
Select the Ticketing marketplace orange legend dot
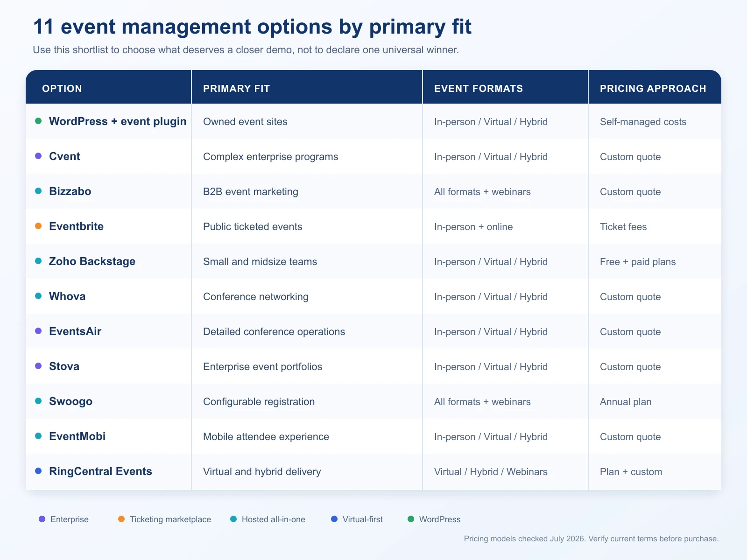click(x=121, y=519)
